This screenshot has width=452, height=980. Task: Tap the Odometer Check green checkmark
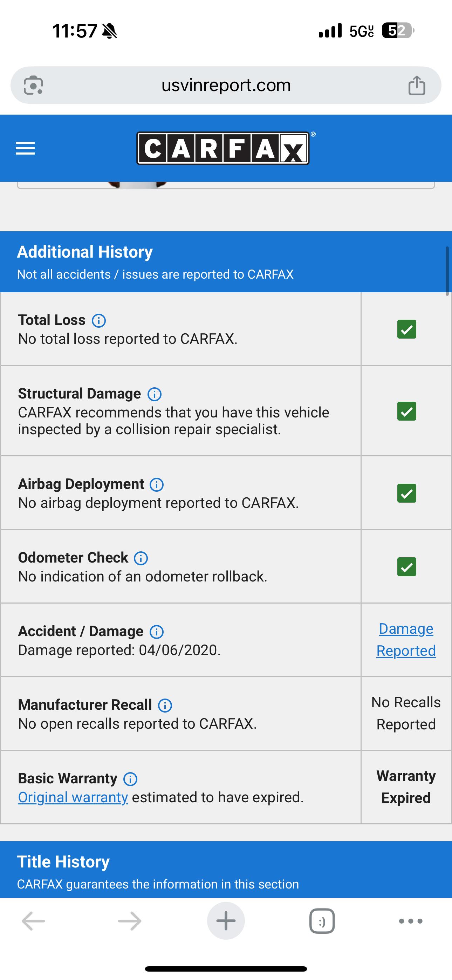pos(406,567)
